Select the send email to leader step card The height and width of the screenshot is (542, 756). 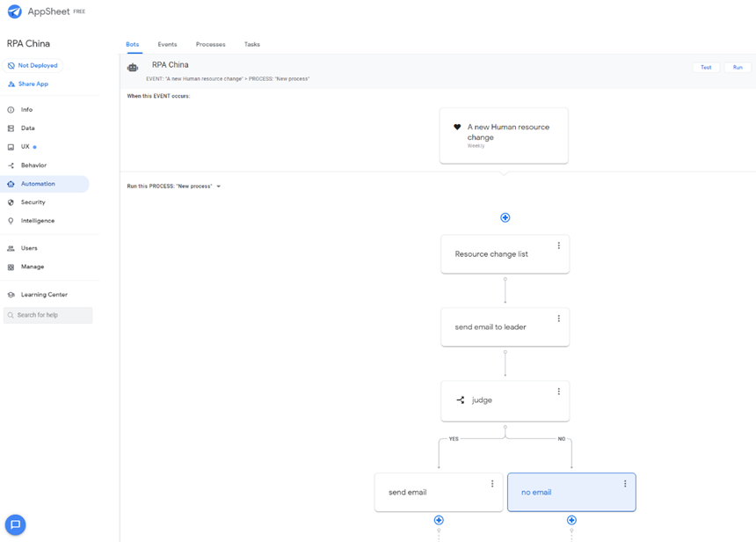[x=505, y=327]
